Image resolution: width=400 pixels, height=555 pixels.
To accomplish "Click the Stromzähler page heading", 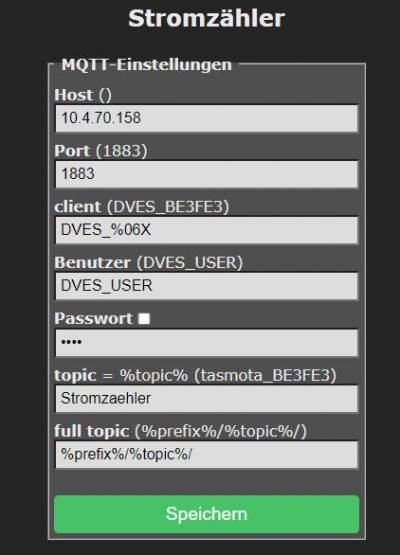I will [206, 18].
